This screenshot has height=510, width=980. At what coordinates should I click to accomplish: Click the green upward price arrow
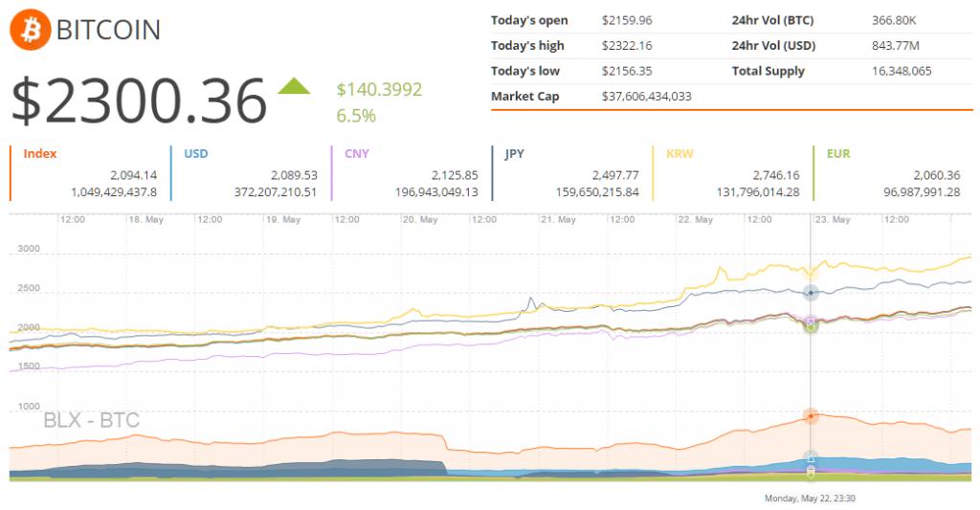[x=294, y=85]
